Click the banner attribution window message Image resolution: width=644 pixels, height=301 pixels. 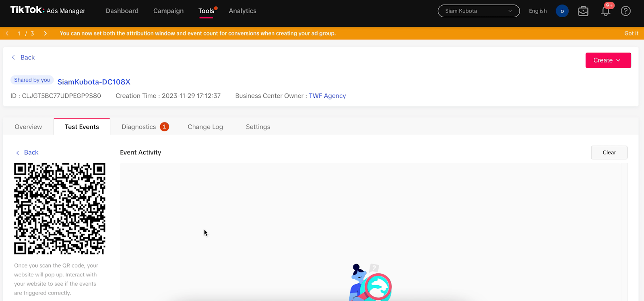(198, 33)
